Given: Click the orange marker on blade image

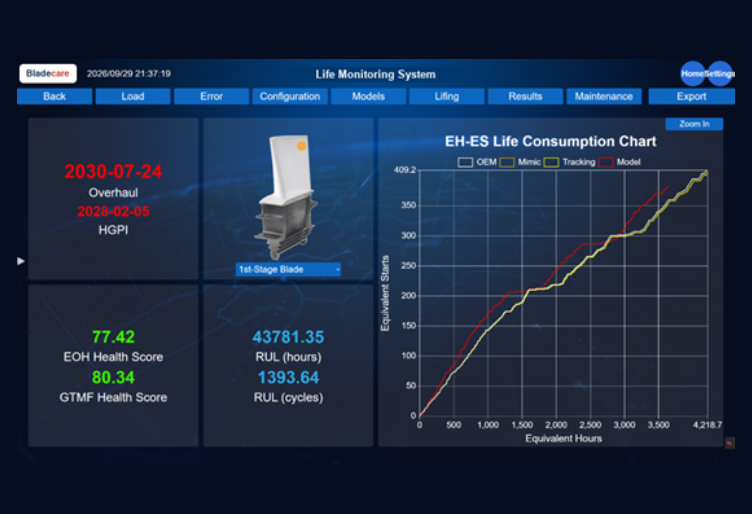Looking at the screenshot, I should coord(301,146).
